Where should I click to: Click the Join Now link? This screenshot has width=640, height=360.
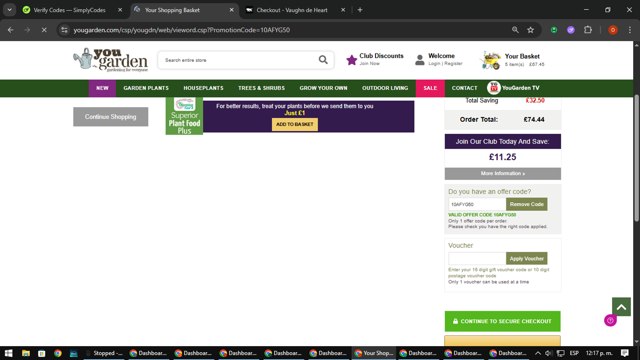click(x=369, y=64)
